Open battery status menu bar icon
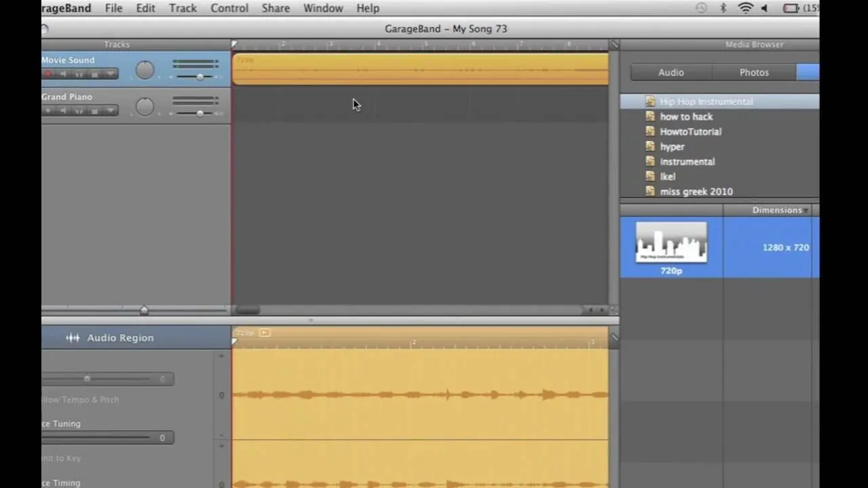This screenshot has width=868, height=488. (791, 8)
